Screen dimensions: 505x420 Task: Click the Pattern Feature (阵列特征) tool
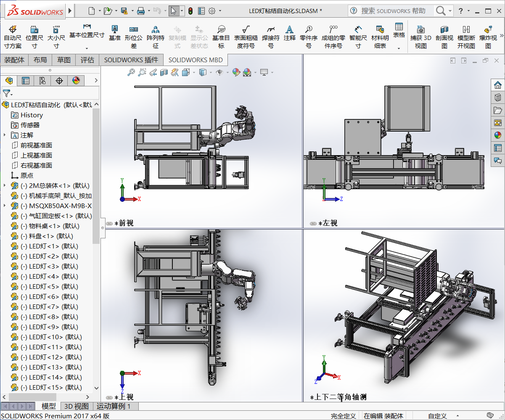(156, 37)
